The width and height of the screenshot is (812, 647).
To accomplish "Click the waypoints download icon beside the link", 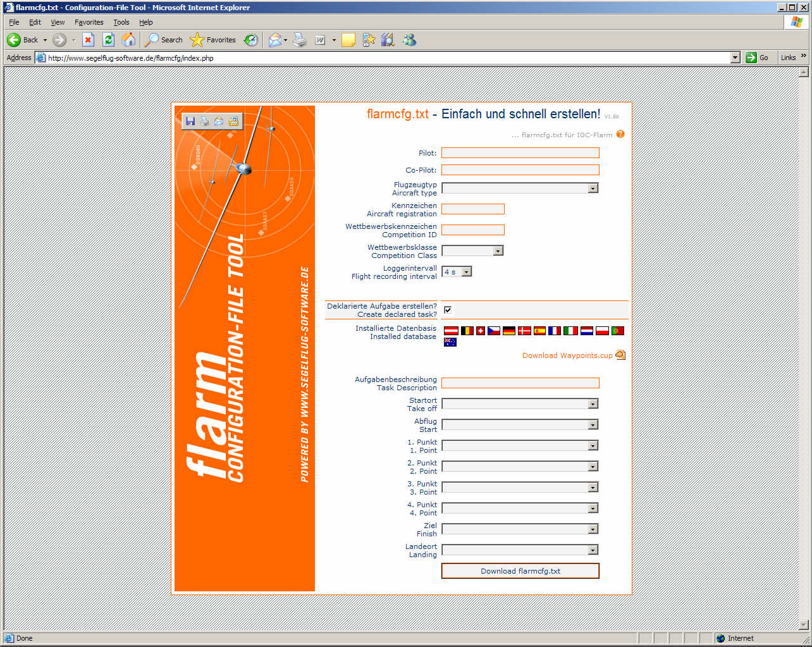I will [620, 355].
